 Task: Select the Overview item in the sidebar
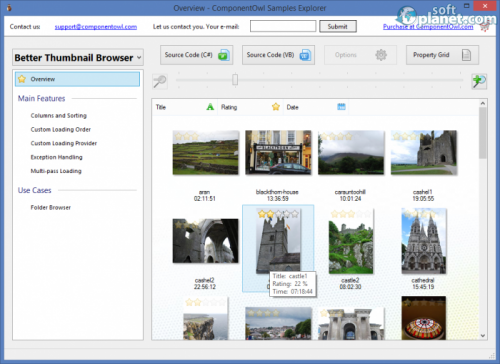(77, 79)
